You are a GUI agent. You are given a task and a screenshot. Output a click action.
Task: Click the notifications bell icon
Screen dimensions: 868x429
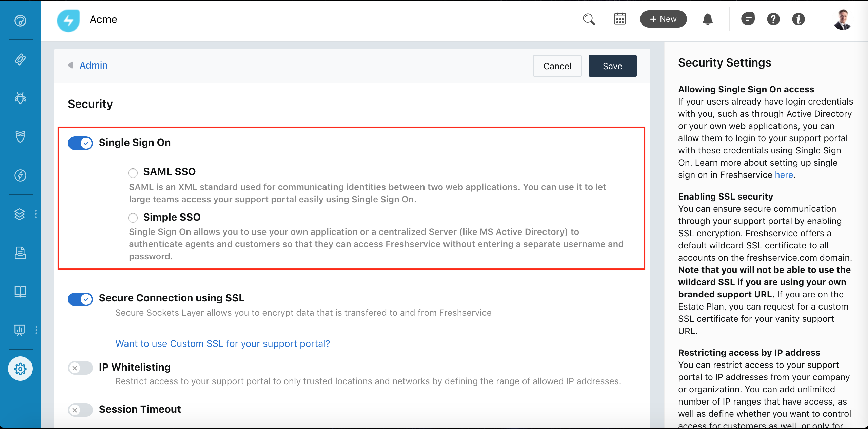(708, 19)
